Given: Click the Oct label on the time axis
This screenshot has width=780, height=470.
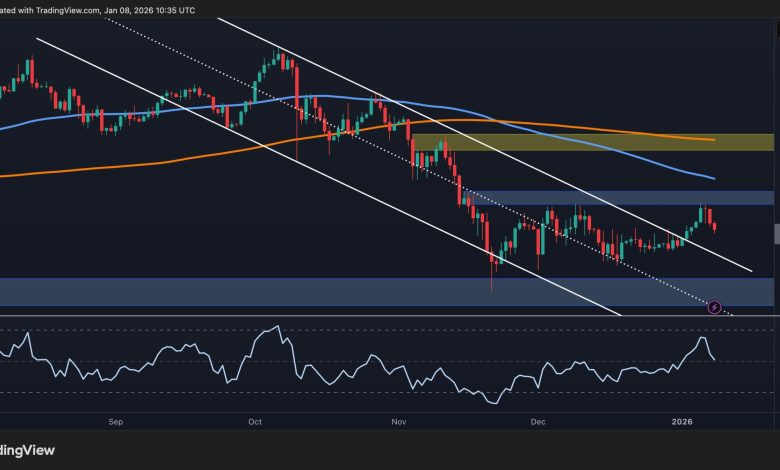Looking at the screenshot, I should [x=254, y=423].
